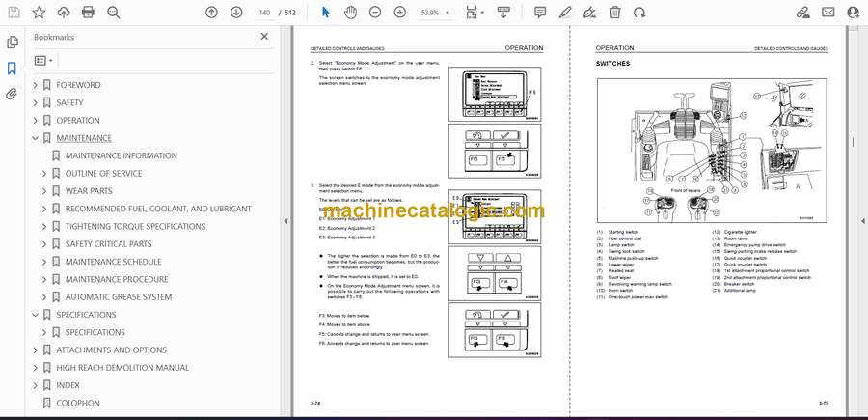
Task: Expand the SAFETY CRITICAL PARTS bookmark
Action: pyautogui.click(x=44, y=244)
